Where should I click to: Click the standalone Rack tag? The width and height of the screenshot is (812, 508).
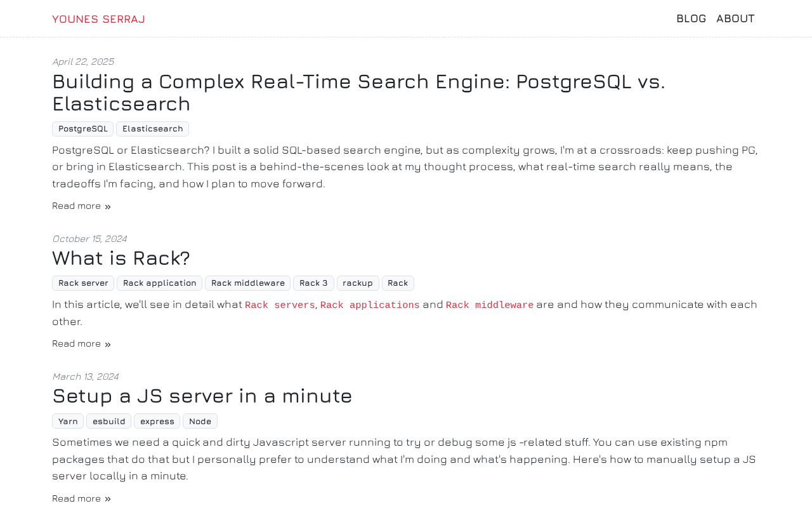coord(398,283)
